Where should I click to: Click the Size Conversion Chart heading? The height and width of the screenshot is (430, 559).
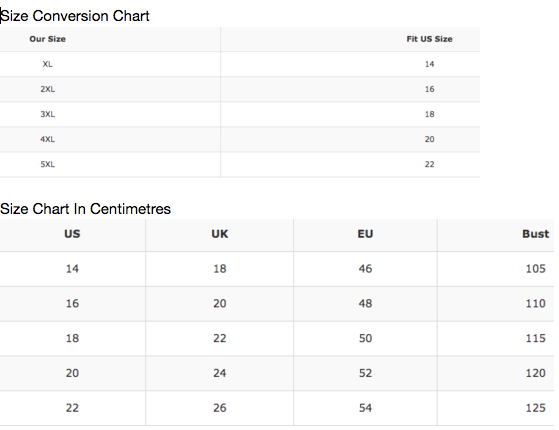[75, 16]
